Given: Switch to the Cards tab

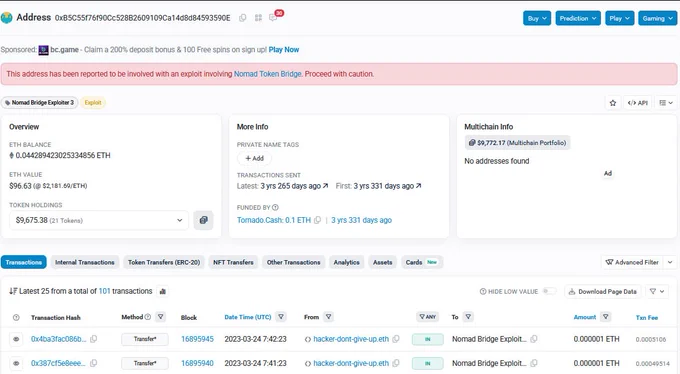Looking at the screenshot, I should tap(422, 262).
